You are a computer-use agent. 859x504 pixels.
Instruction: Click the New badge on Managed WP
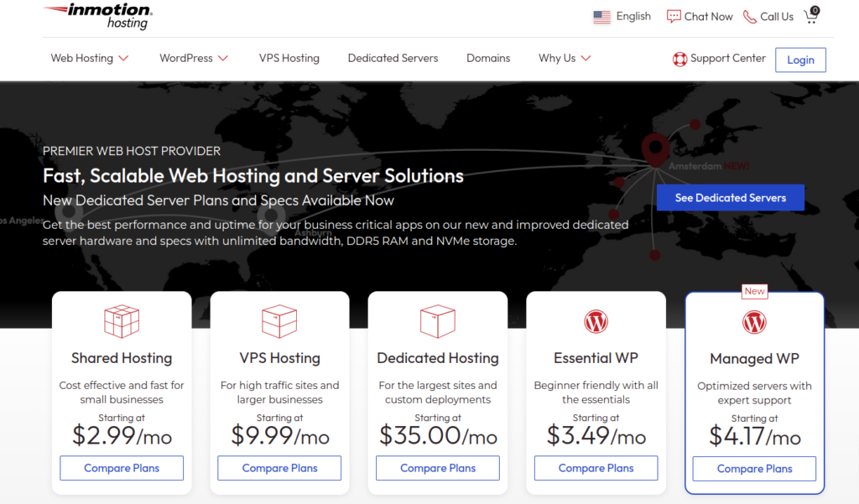754,292
